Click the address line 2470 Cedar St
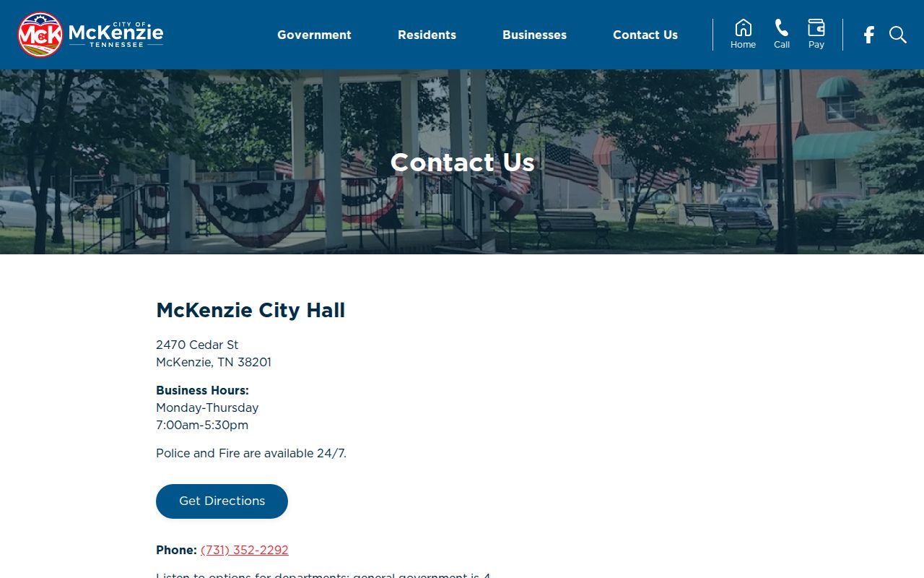 [197, 345]
